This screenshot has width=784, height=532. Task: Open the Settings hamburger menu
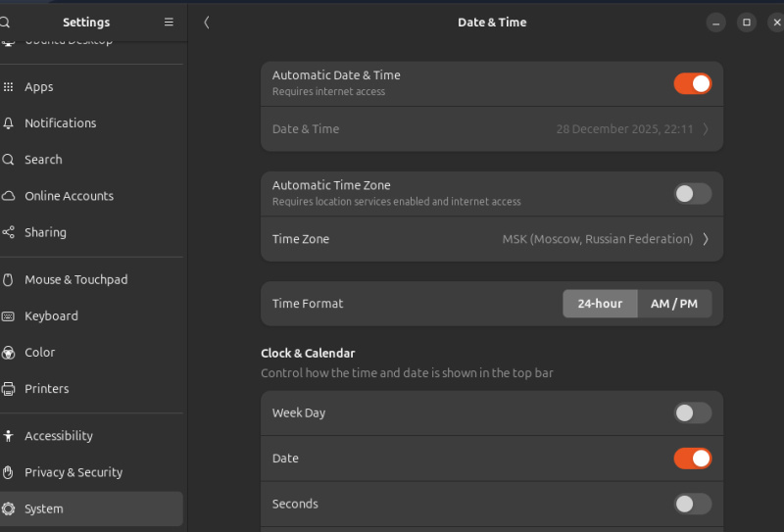[x=169, y=23]
